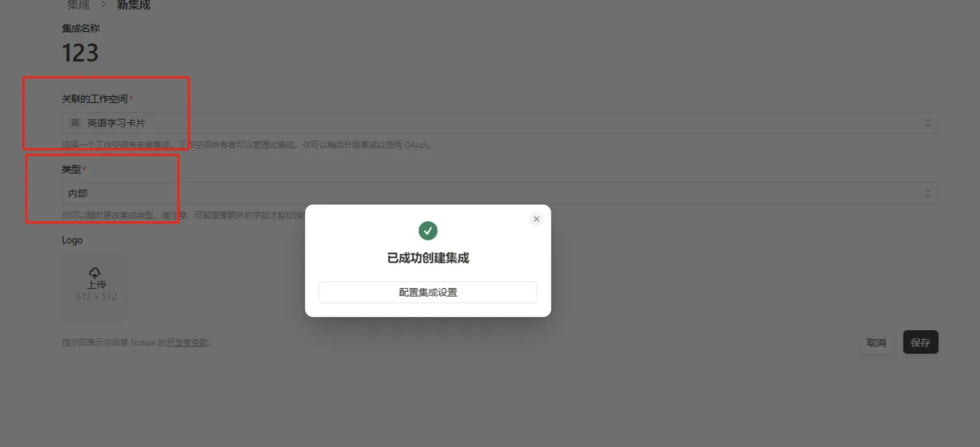Click the 保存 button
The width and height of the screenshot is (980, 447).
920,343
